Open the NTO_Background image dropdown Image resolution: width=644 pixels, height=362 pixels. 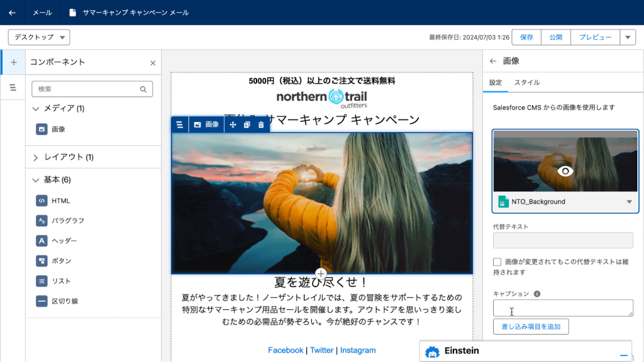[x=629, y=202]
